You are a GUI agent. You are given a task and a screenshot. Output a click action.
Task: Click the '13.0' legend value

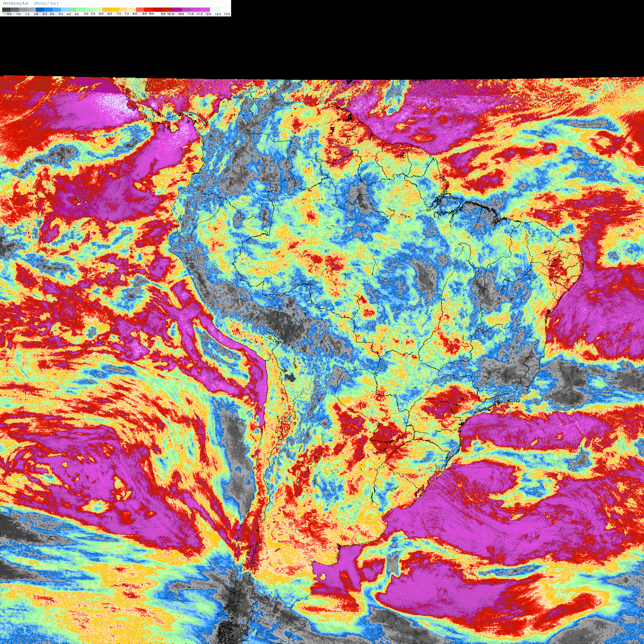pos(227,14)
